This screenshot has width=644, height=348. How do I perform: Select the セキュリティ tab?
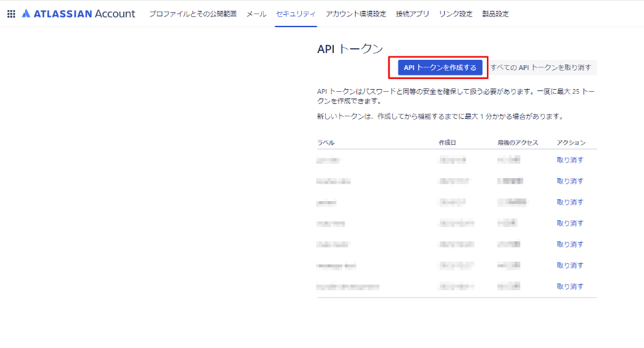click(296, 14)
